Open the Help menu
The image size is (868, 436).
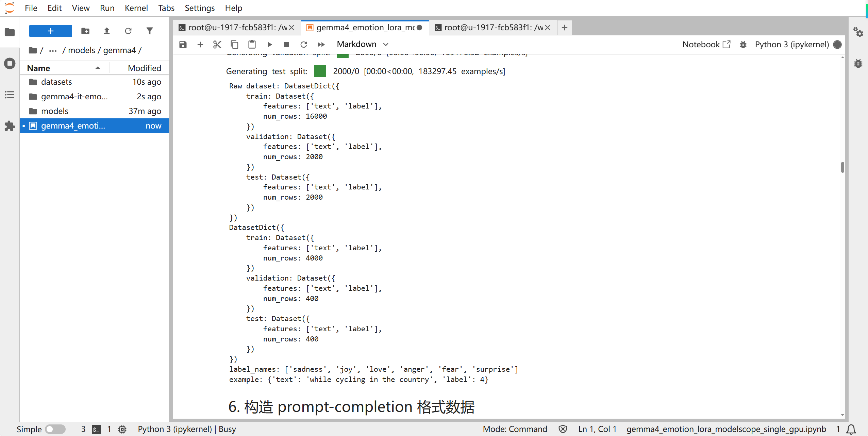pyautogui.click(x=233, y=8)
